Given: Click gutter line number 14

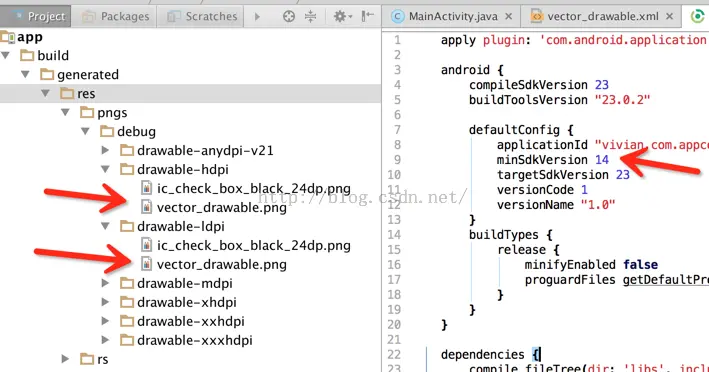Looking at the screenshot, I should tap(394, 235).
